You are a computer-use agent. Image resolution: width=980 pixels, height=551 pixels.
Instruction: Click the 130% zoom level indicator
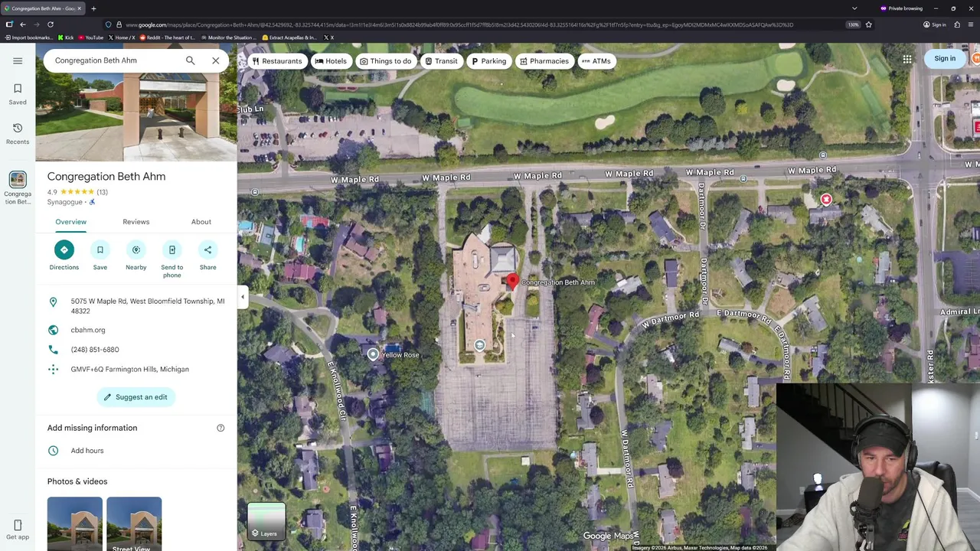(x=853, y=24)
